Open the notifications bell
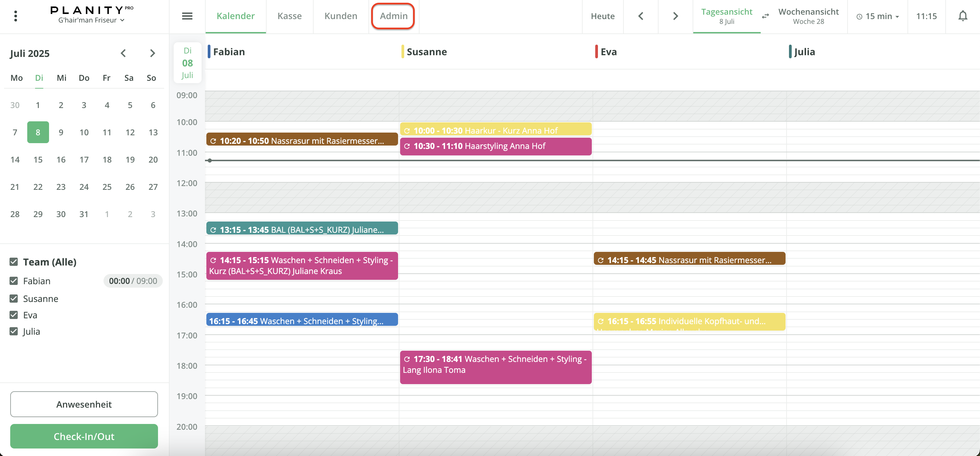This screenshot has height=456, width=980. coord(963,16)
